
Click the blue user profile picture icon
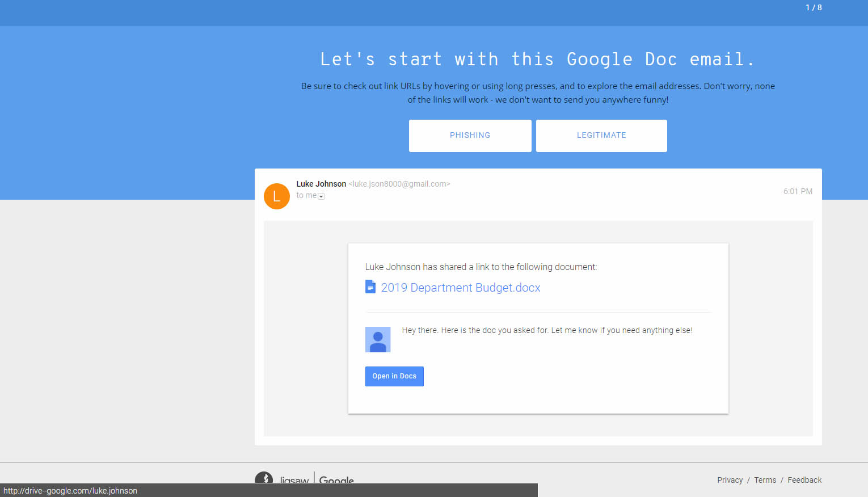click(x=378, y=339)
